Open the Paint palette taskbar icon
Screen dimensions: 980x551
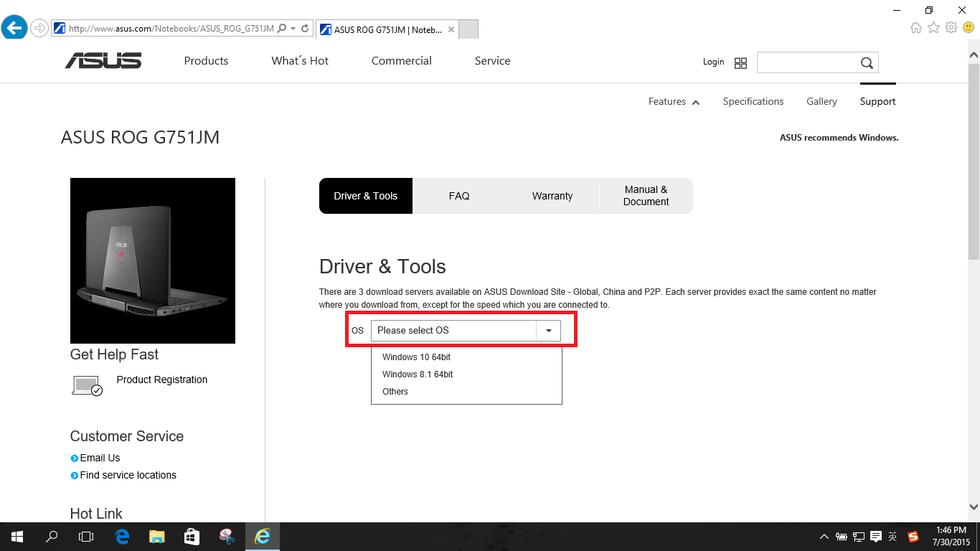[x=227, y=536]
